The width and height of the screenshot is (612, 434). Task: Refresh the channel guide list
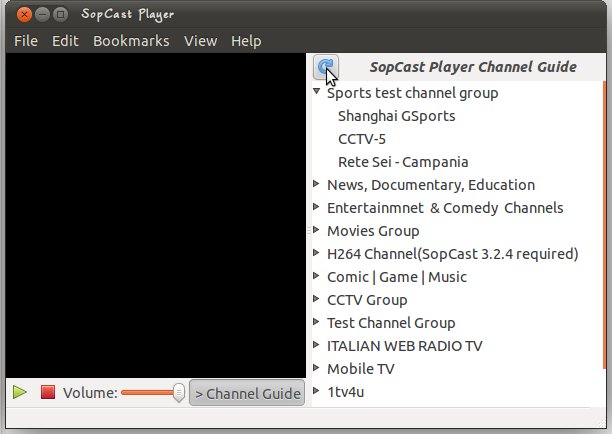click(x=326, y=67)
